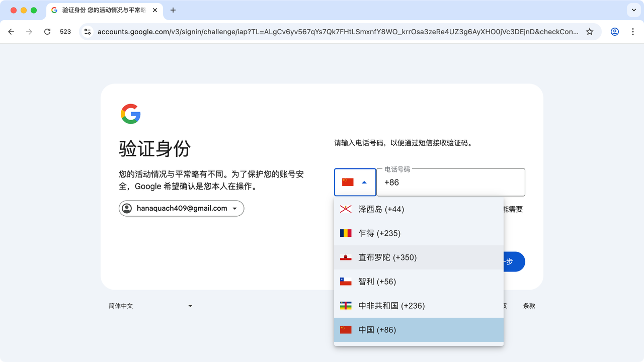
Task: Click the tab search chevron button
Action: 633,10
